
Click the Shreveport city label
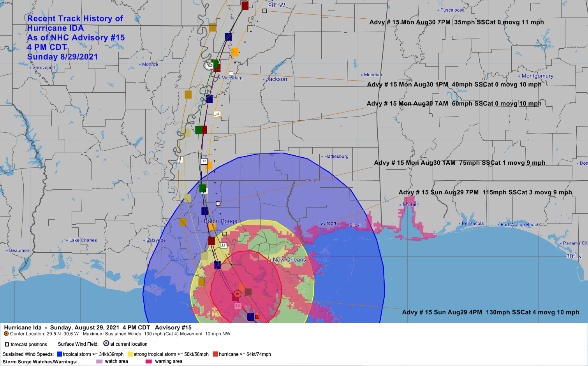click(x=44, y=68)
